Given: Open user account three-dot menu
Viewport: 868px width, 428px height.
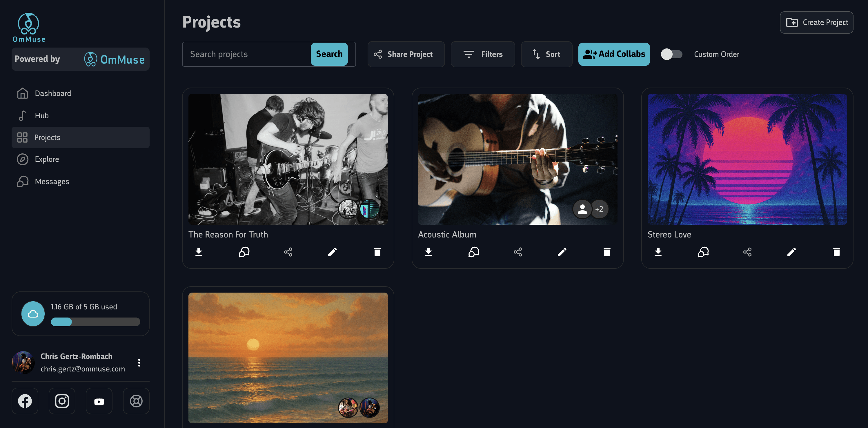Looking at the screenshot, I should point(139,363).
